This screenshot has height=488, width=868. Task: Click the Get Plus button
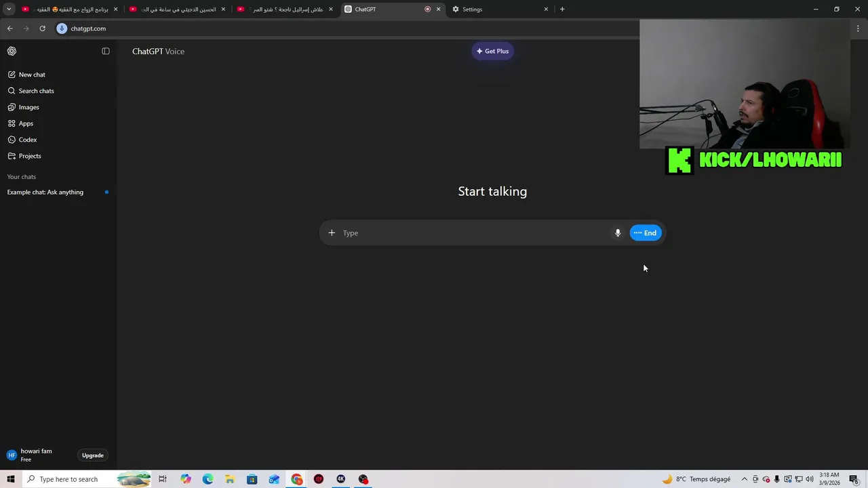click(492, 51)
